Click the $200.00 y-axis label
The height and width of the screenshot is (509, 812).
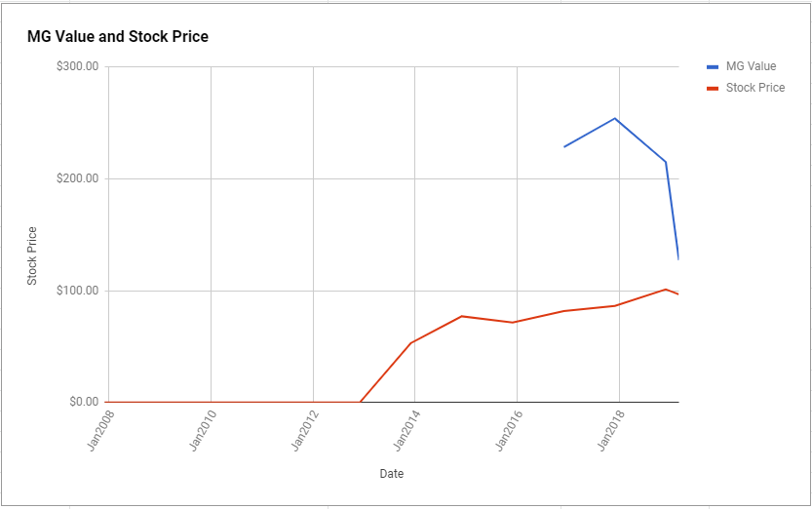click(77, 178)
